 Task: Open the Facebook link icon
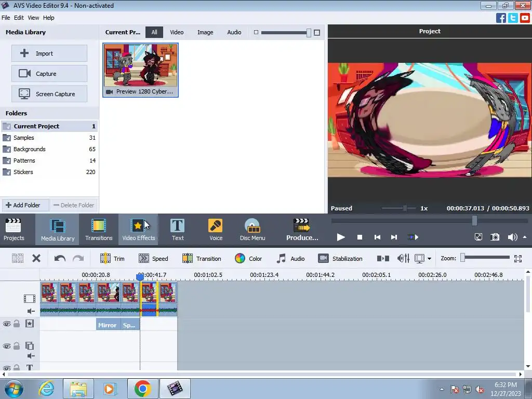point(501,18)
